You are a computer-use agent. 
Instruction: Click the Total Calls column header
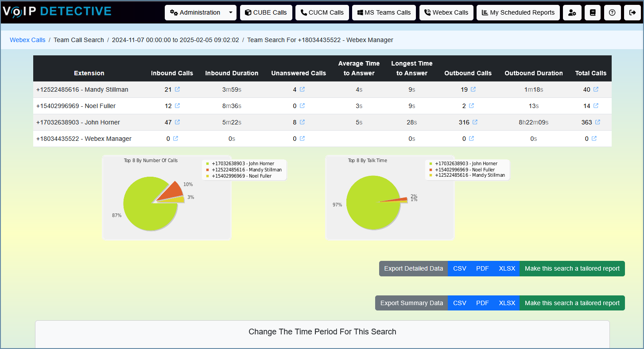pyautogui.click(x=591, y=73)
